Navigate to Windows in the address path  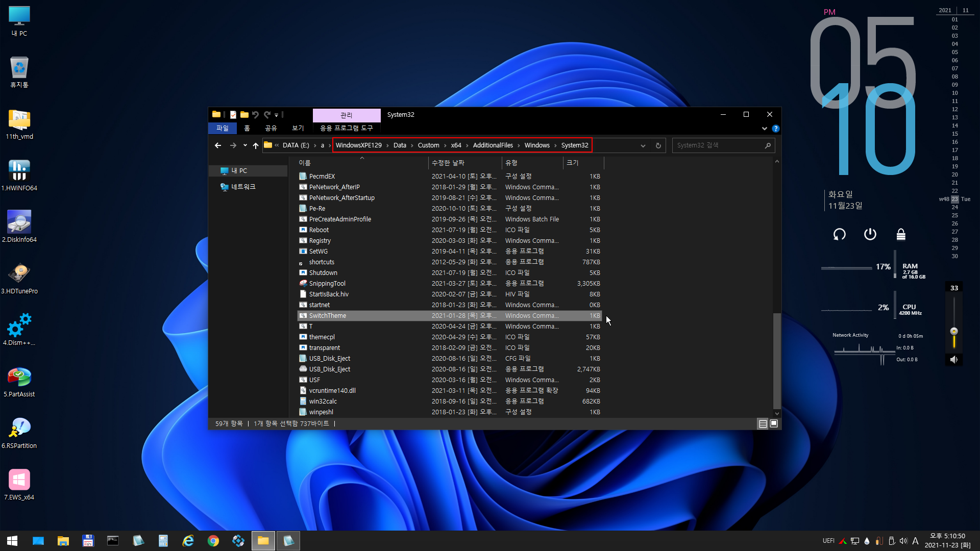537,145
